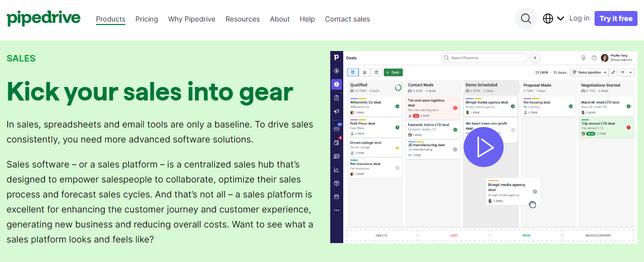Click the green + Deal button
Viewport: 644px width, 262px height.
[x=393, y=72]
